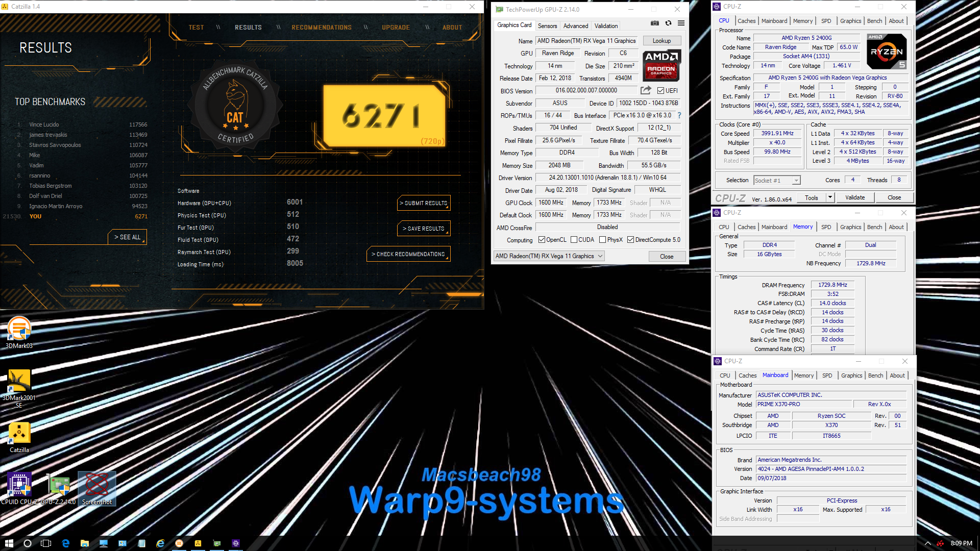Open the UPGRADE section in Catzilla
The height and width of the screenshot is (551, 980).
[x=396, y=28]
